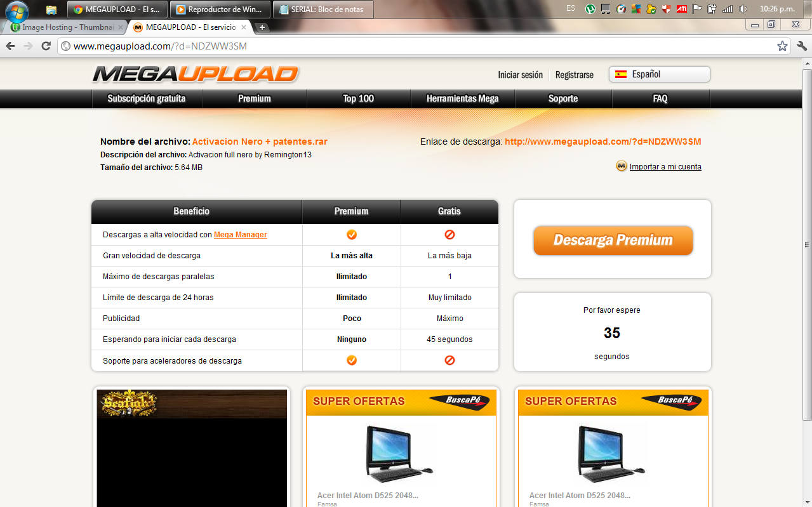Click the Gratis prohibited icon for Mega Manager row
The height and width of the screenshot is (507, 812).
point(449,235)
